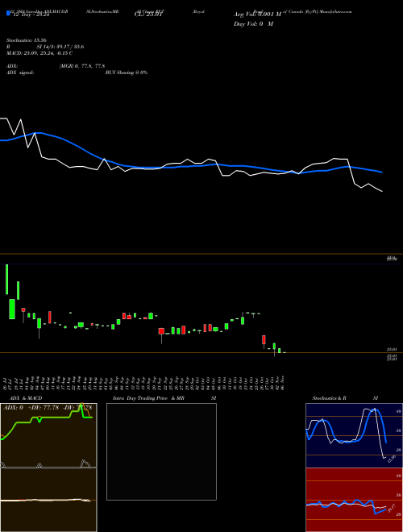Click the 'SI 14/3: 39.17 / 35.6' value

(60, 47)
